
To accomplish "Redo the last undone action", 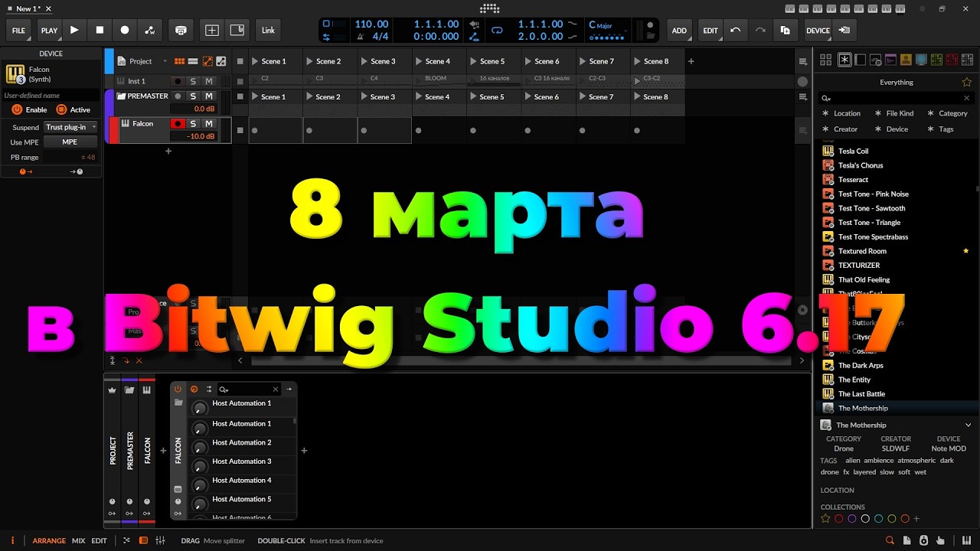I will point(760,30).
